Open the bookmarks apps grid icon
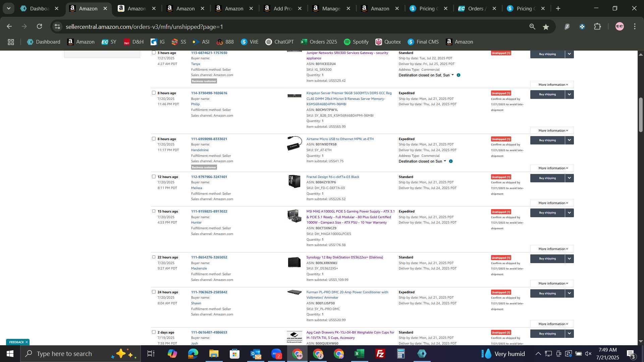This screenshot has height=362, width=644. point(11,42)
